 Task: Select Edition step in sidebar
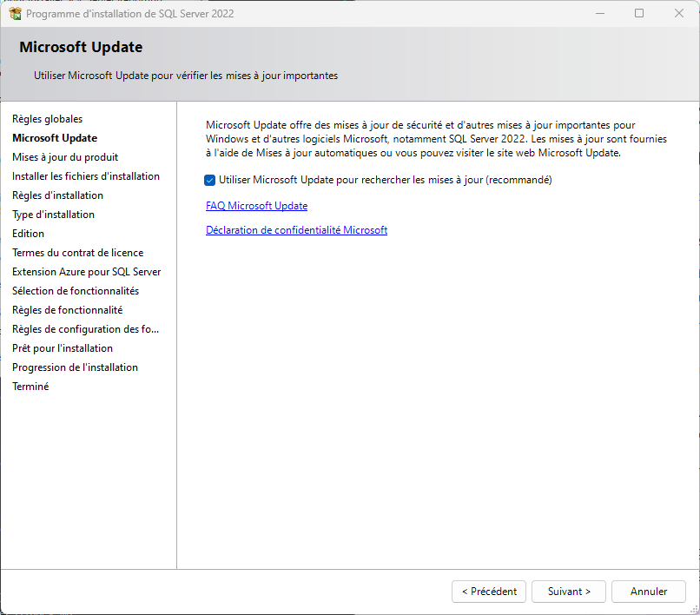pos(28,234)
